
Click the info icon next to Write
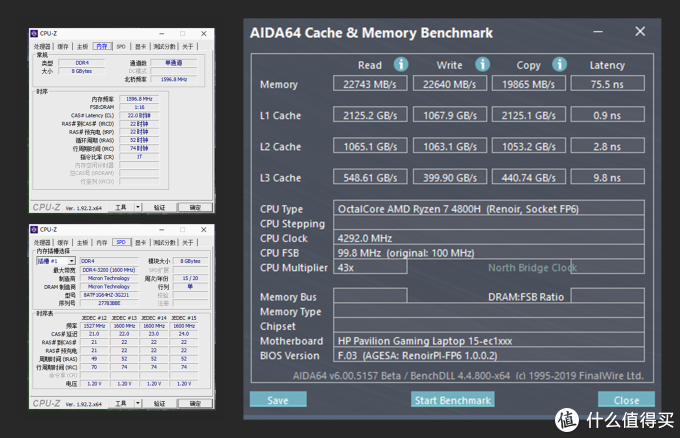tap(482, 64)
